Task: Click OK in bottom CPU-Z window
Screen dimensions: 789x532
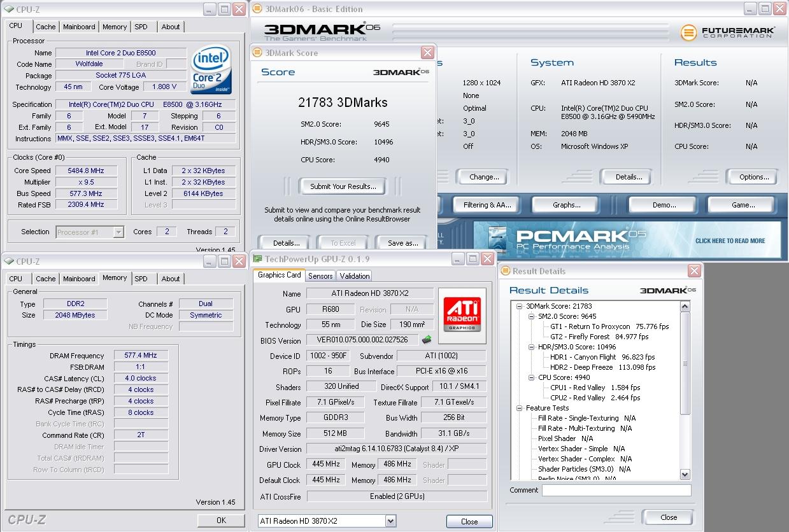Action: (x=221, y=520)
